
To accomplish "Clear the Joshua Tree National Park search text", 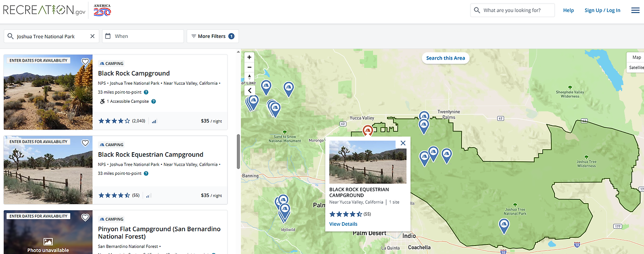I will pyautogui.click(x=92, y=36).
